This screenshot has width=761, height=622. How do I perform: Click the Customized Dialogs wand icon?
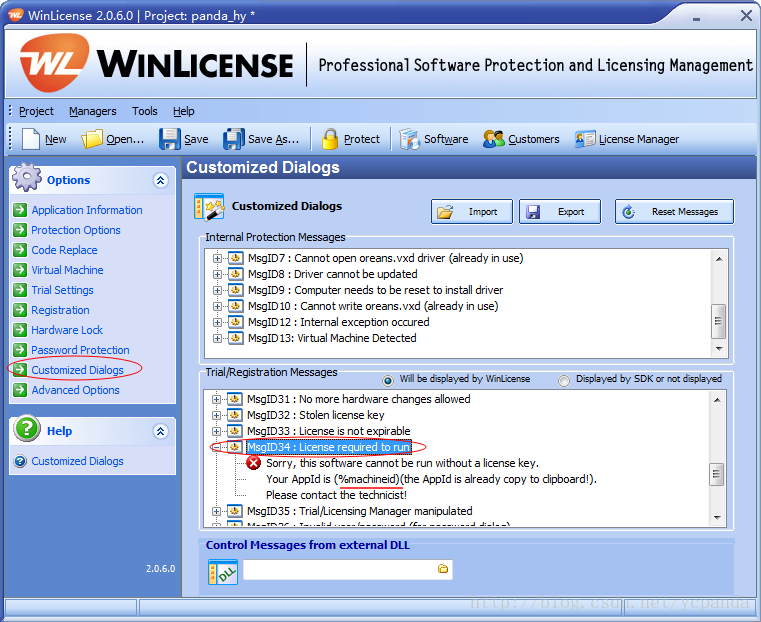(x=209, y=207)
